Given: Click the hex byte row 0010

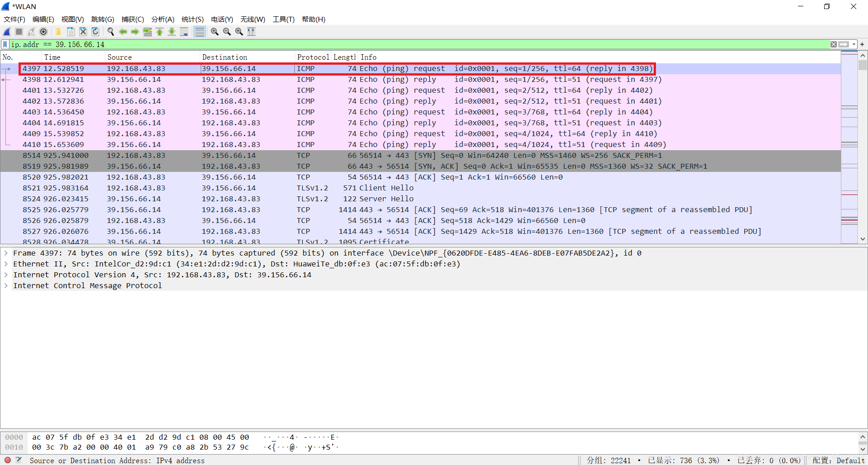Looking at the screenshot, I should pos(140,447).
